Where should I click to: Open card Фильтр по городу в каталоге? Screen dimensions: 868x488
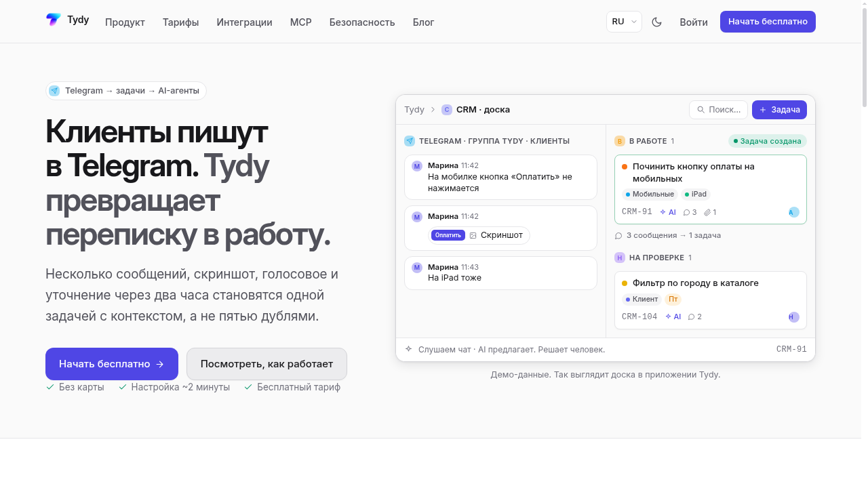711,300
